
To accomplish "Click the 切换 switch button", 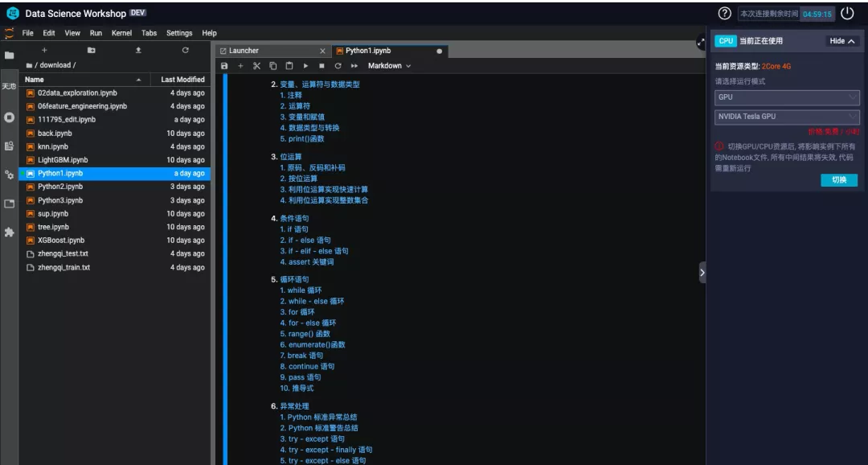I will 839,180.
